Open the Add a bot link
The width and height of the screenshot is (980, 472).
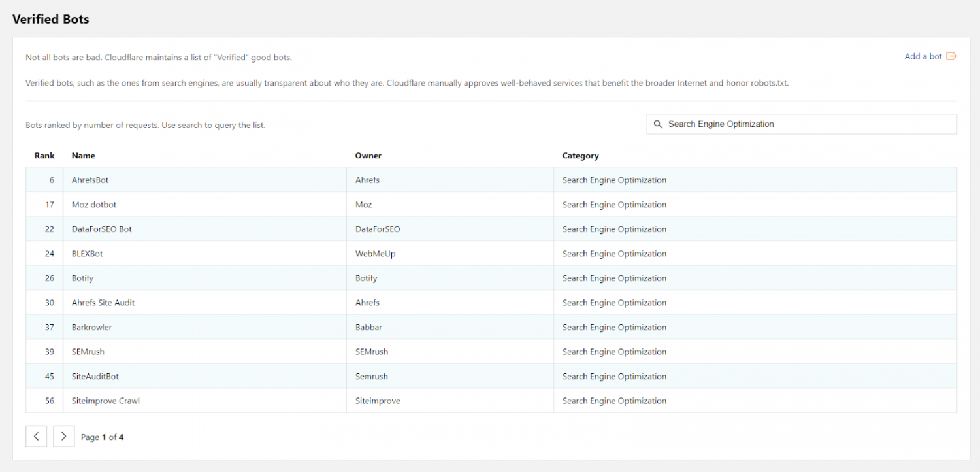pos(923,56)
